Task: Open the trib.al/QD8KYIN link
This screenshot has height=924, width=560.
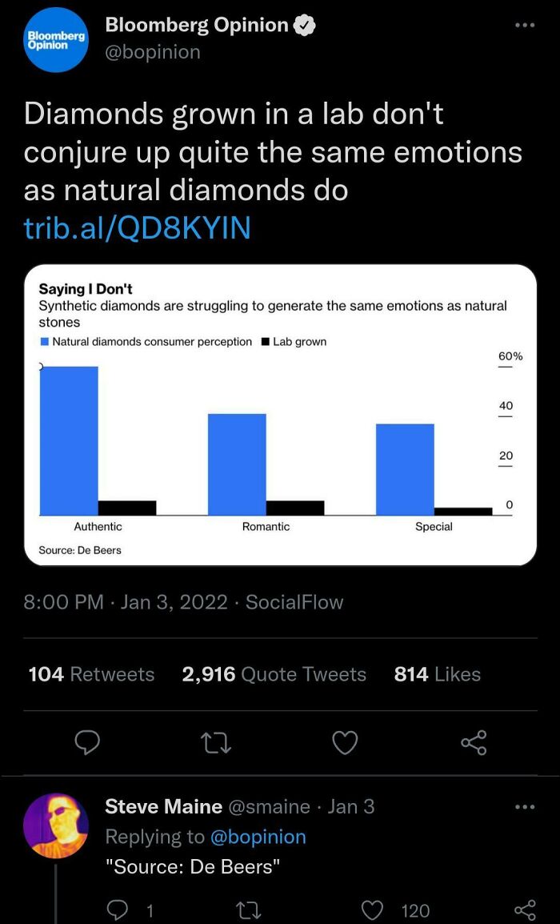Action: [137, 228]
